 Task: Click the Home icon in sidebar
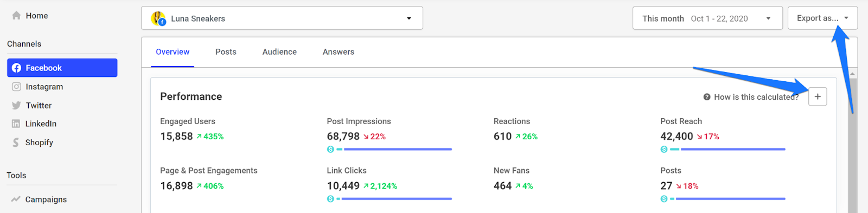click(16, 16)
